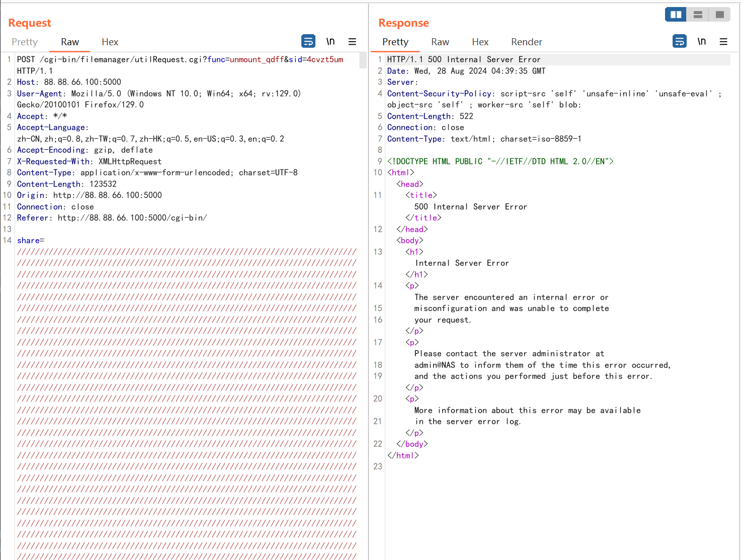This screenshot has width=741, height=560.
Task: Click the response Content-Length: 522 header
Action: (x=430, y=116)
